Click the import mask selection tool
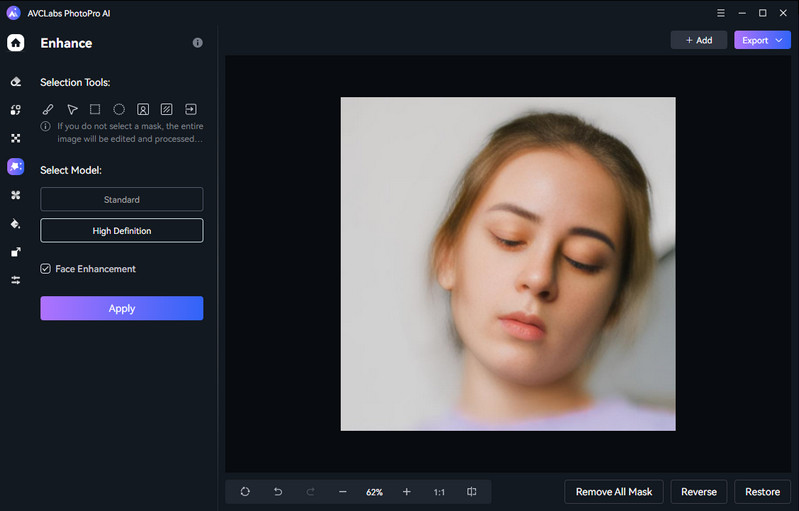This screenshot has height=511, width=799. [191, 109]
